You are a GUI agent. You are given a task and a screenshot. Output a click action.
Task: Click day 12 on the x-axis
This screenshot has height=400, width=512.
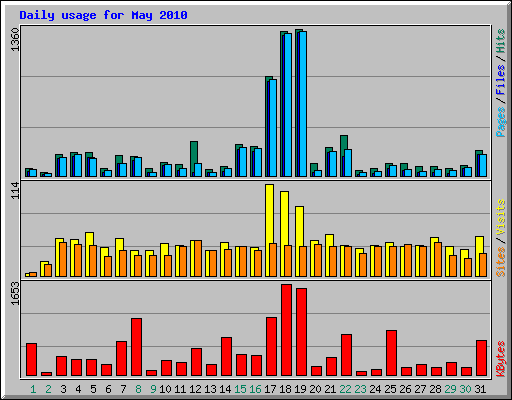(195, 389)
